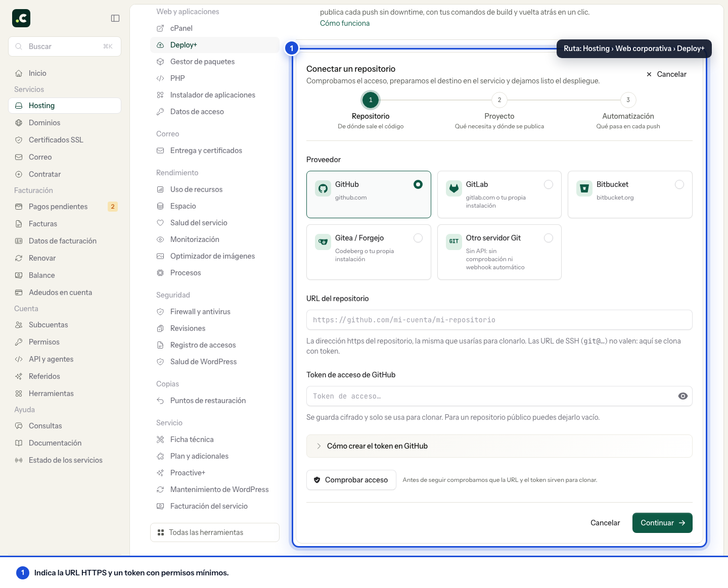The image size is (728, 588).
Task: Open Optimizador de imágenes tool
Action: pyautogui.click(x=215, y=256)
